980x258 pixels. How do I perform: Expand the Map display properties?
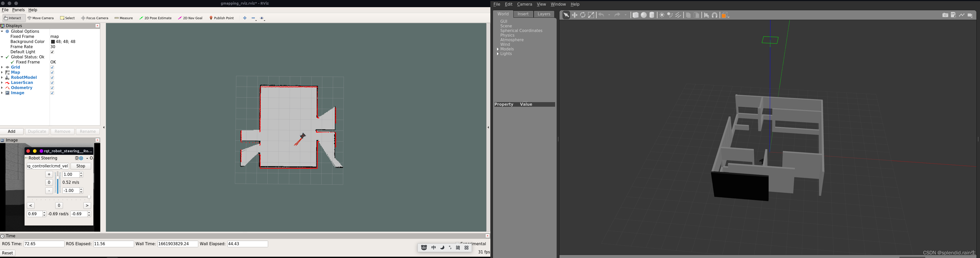[2, 72]
